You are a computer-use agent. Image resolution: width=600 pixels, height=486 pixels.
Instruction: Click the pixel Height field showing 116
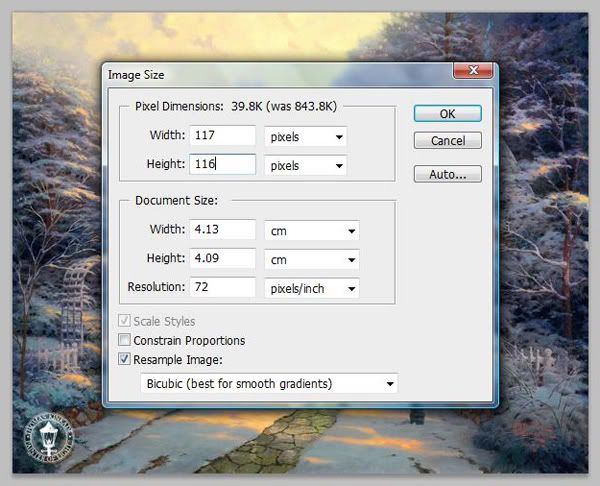(222, 164)
